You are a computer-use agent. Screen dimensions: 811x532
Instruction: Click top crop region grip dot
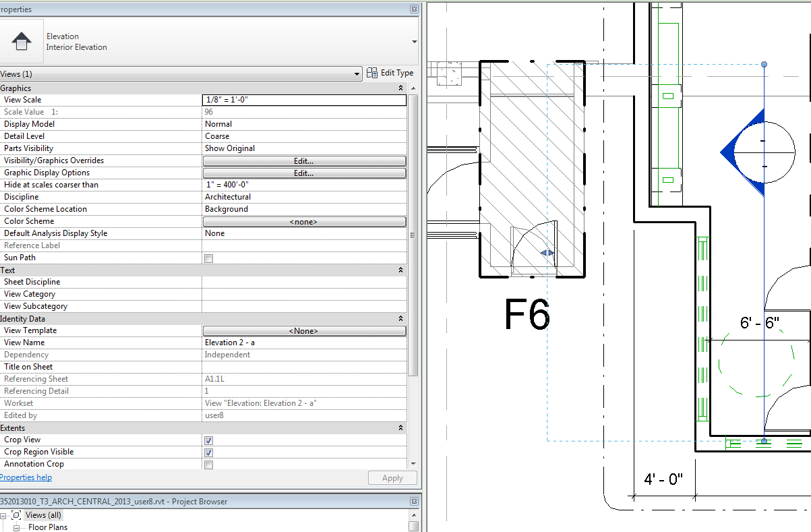click(x=764, y=64)
